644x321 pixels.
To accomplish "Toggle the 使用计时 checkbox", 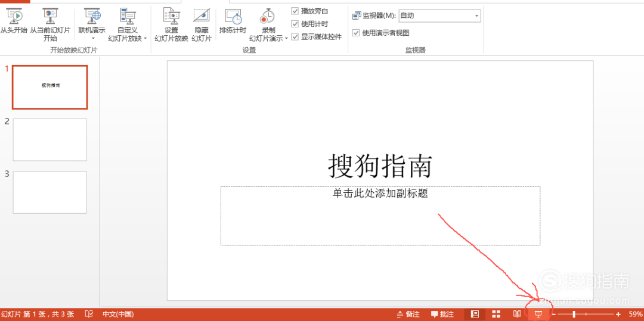I will [295, 24].
